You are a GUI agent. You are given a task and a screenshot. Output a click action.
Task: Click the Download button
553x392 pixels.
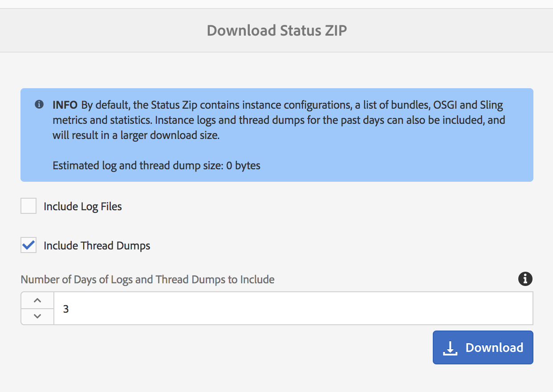483,347
